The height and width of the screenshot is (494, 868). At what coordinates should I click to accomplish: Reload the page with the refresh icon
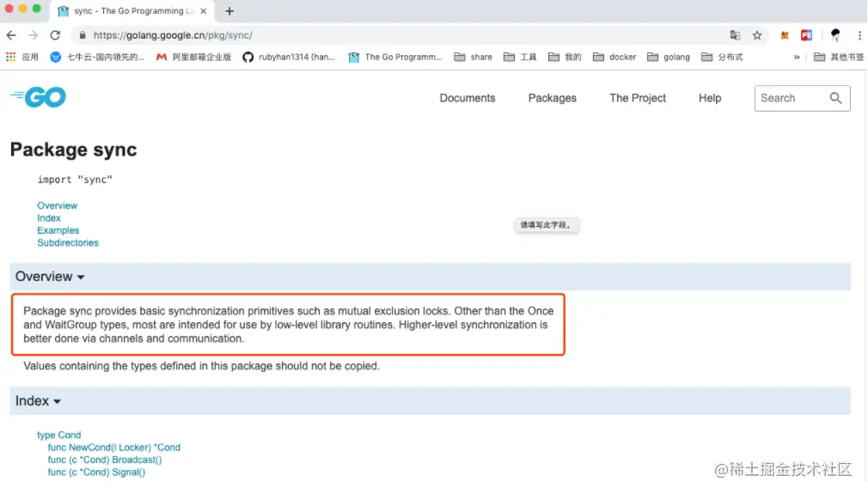coord(55,35)
